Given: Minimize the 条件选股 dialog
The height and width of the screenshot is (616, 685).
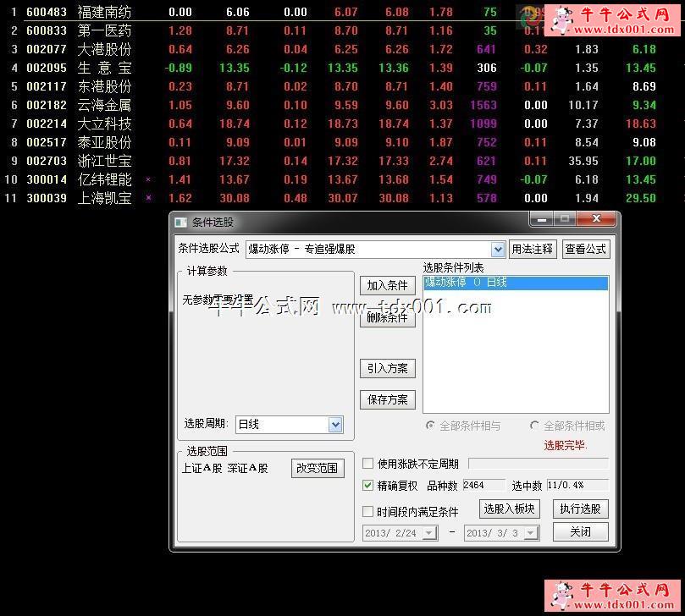Looking at the screenshot, I should [542, 218].
